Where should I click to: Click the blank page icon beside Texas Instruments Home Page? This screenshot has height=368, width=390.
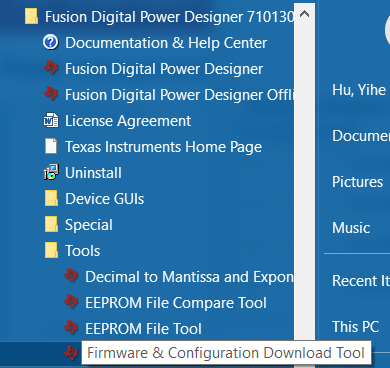point(51,146)
